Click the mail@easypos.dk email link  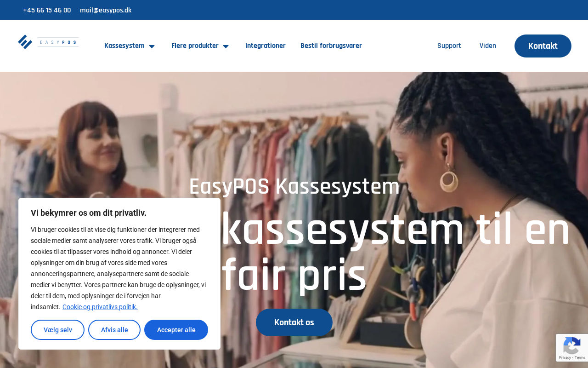[106, 10]
